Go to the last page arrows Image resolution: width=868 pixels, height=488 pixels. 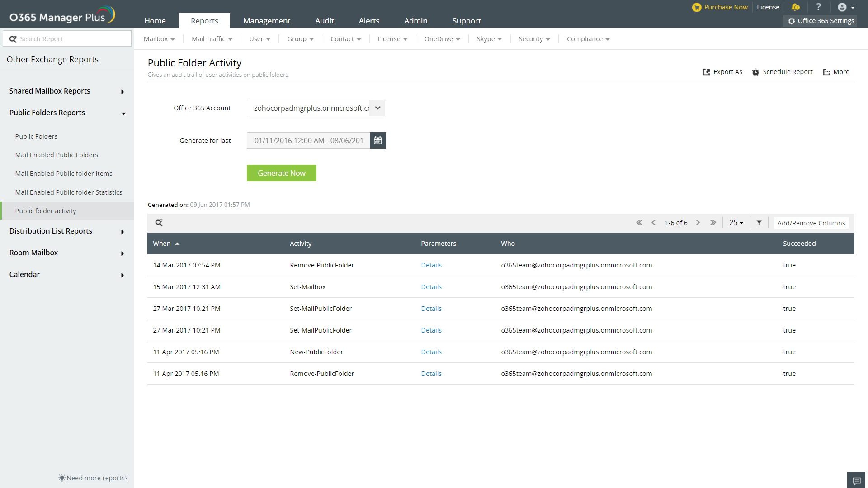coord(713,222)
